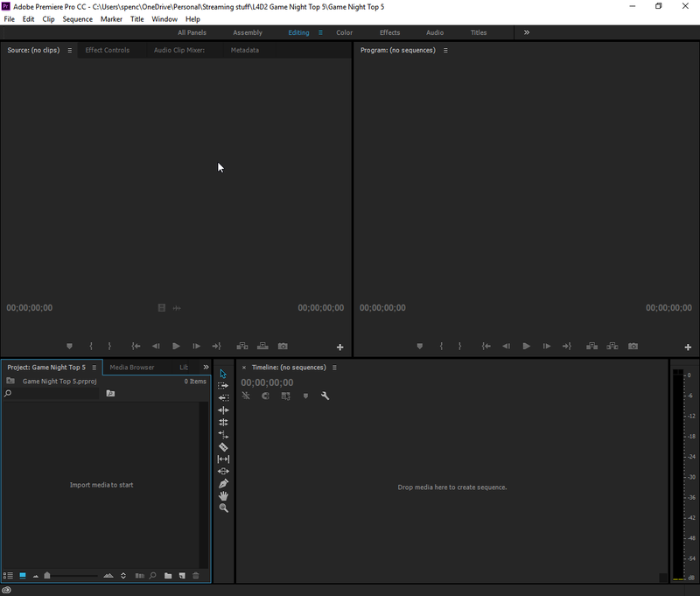
Task: Step forward one frame in Source monitor
Action: [196, 346]
